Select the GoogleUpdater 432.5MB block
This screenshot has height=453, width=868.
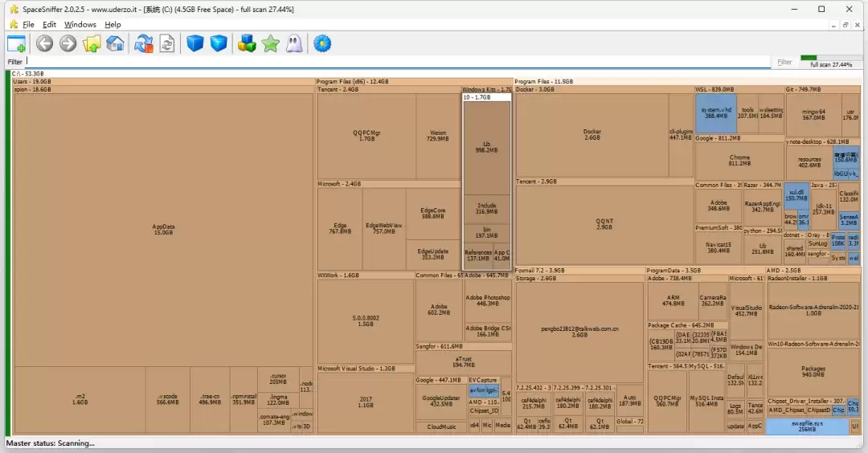tap(441, 401)
